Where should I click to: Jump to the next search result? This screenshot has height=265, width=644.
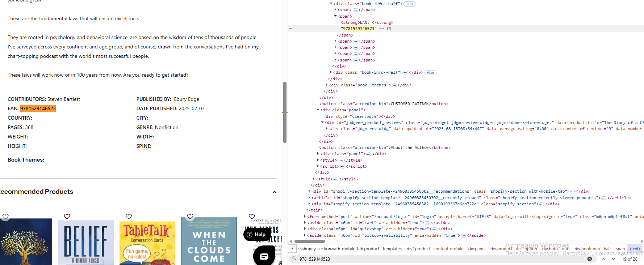(x=614, y=259)
